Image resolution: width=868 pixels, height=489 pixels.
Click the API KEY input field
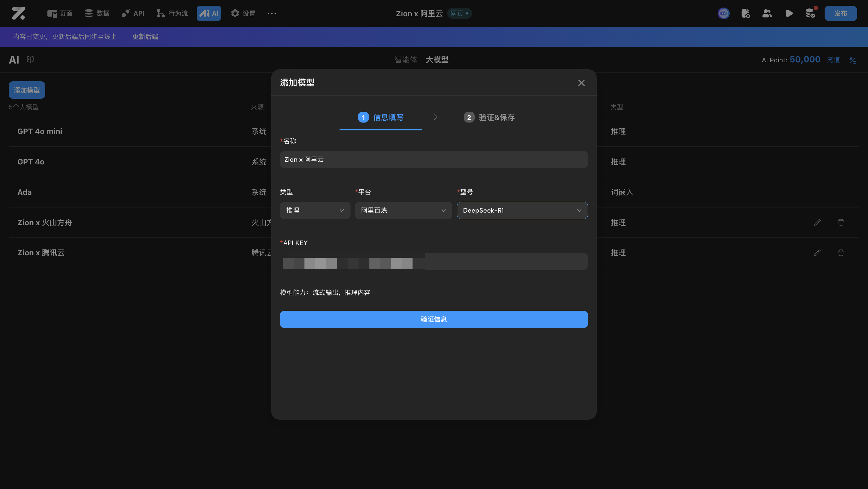pos(434,261)
